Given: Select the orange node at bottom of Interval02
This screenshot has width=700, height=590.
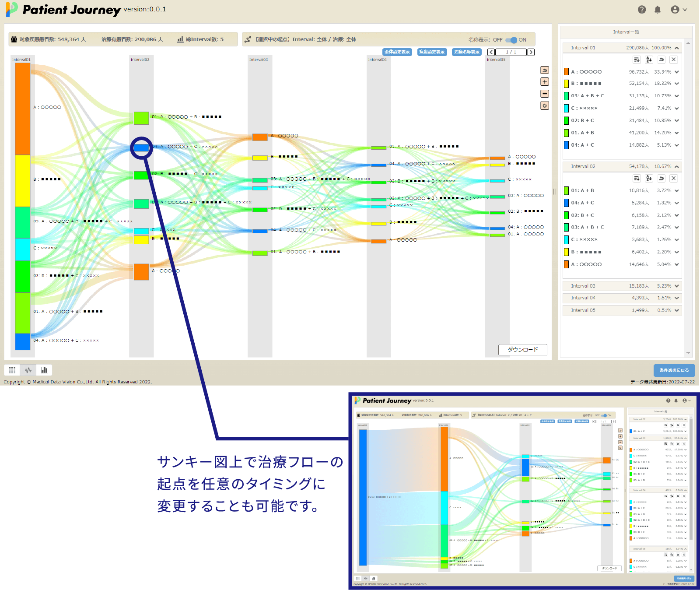Looking at the screenshot, I should click(141, 272).
